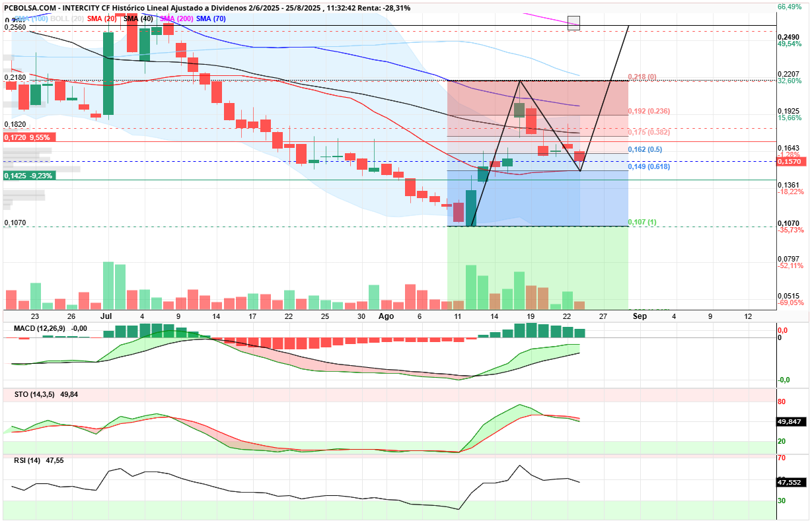Click the 19 date label on time axis
Viewport: 812px width, 523px height.
531,316
